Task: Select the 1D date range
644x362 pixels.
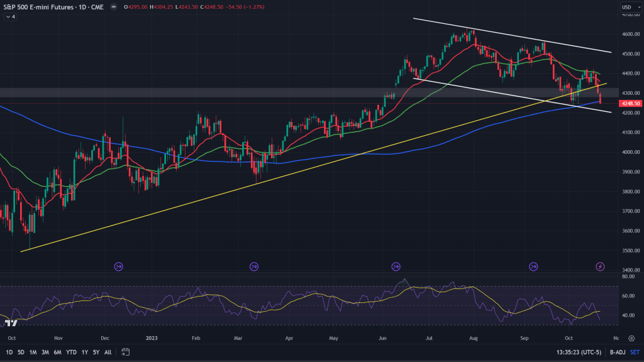Action: click(x=9, y=352)
